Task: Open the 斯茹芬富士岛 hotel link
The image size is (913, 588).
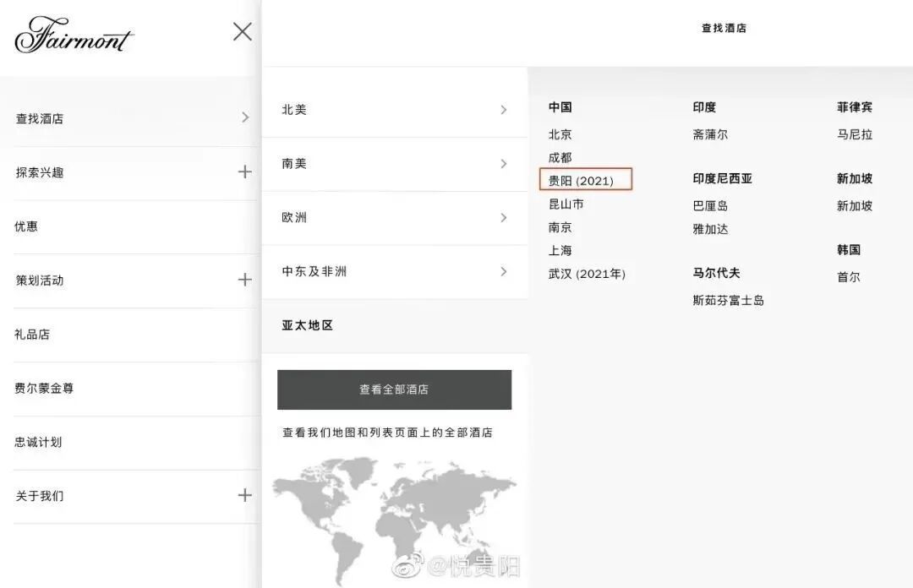Action: 729,301
